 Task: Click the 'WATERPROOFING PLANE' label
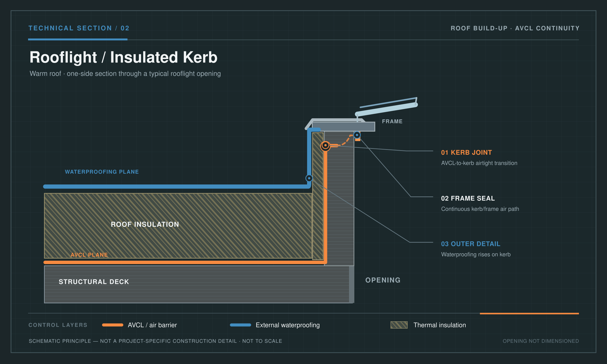click(x=102, y=172)
